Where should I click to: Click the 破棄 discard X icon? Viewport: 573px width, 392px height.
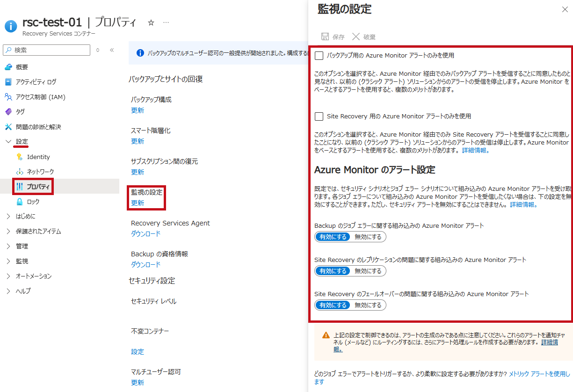356,36
